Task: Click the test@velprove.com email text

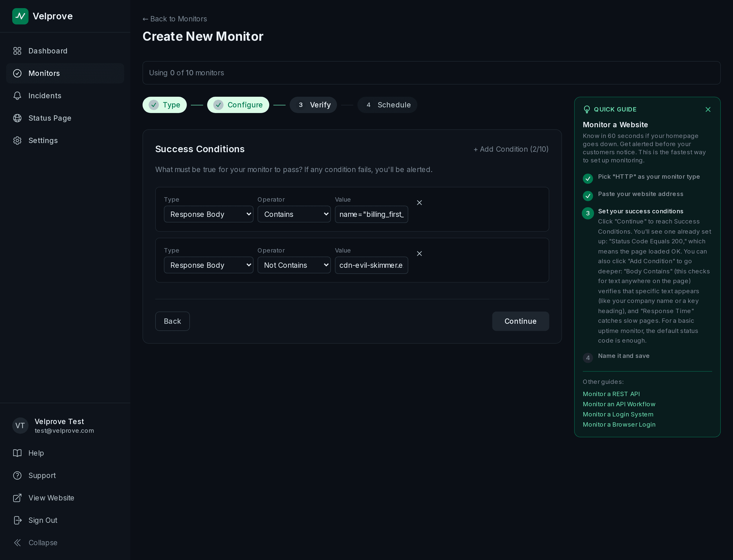Action: (x=64, y=431)
